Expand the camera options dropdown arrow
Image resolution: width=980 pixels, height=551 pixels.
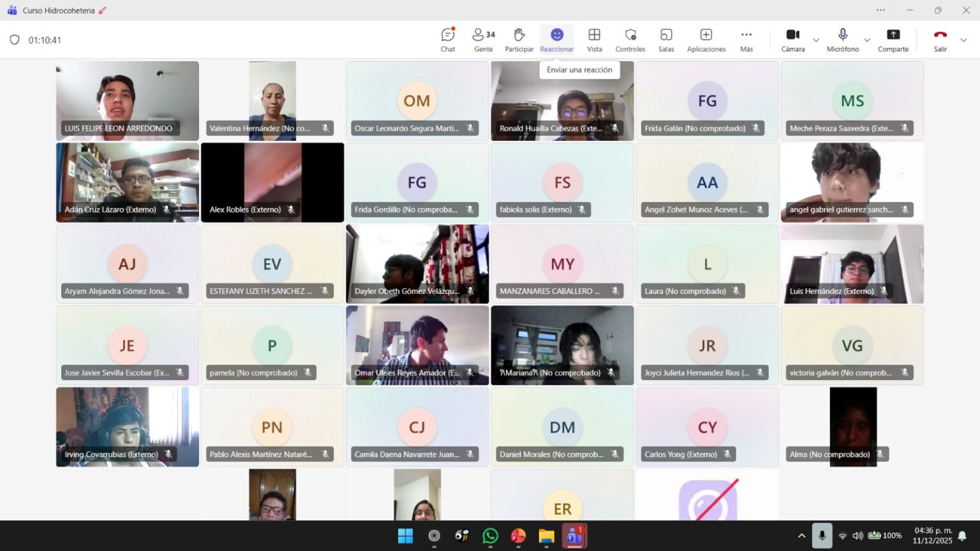816,40
